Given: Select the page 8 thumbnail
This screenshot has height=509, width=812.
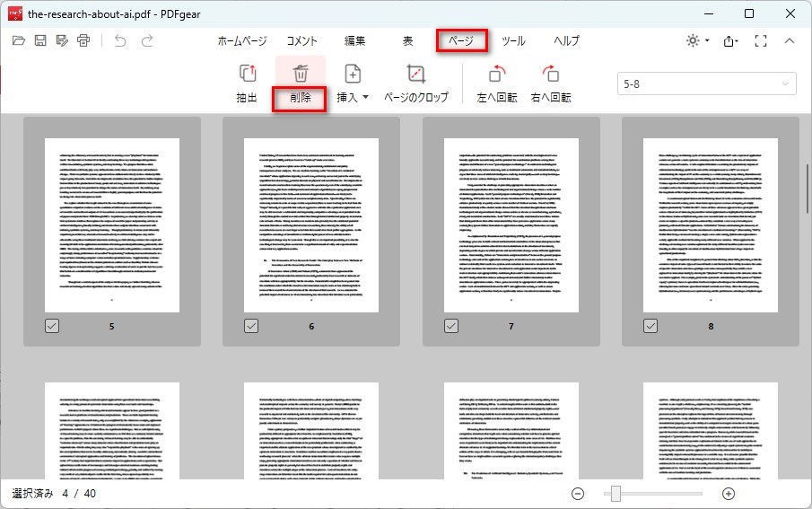Looking at the screenshot, I should pos(711,225).
